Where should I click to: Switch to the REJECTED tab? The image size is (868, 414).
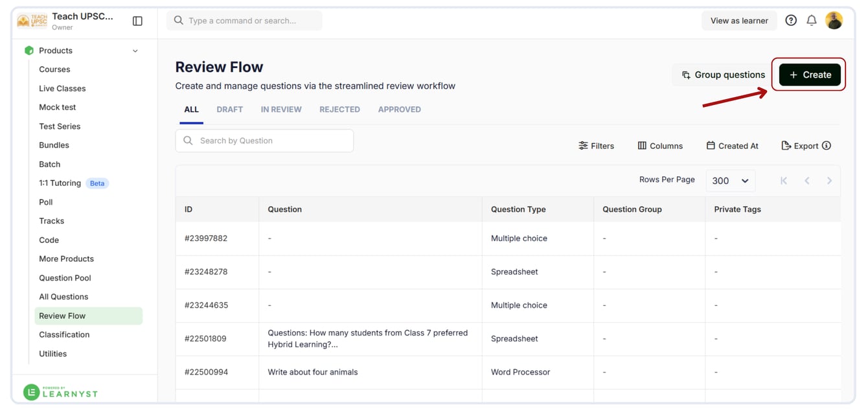(339, 109)
